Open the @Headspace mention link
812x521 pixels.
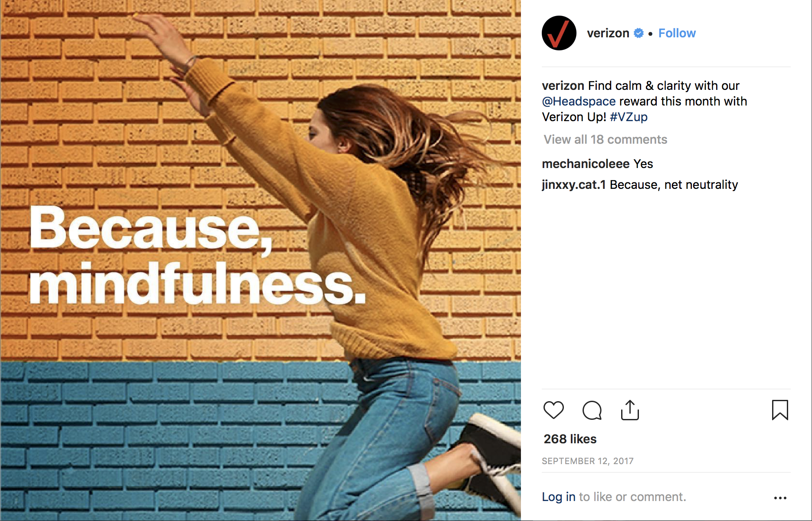(x=579, y=101)
